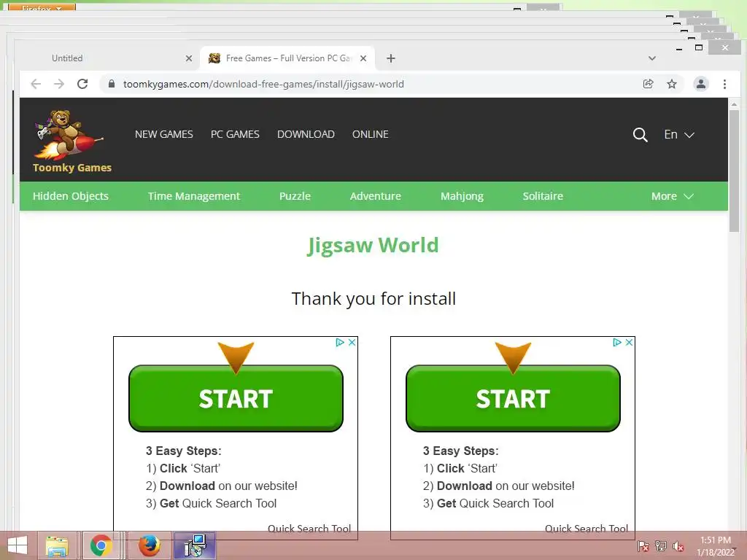747x560 pixels.
Task: Go to DOWNLOAD section
Action: (x=306, y=135)
